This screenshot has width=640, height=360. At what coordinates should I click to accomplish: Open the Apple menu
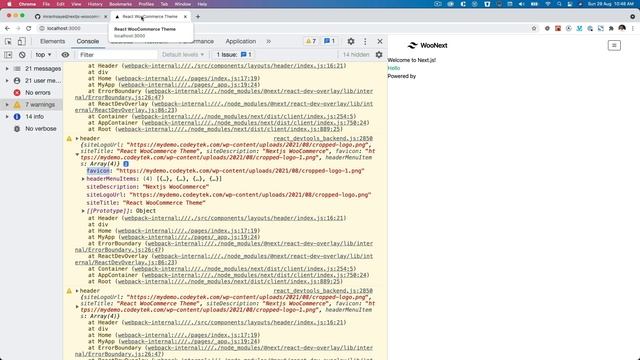tap(9, 4)
